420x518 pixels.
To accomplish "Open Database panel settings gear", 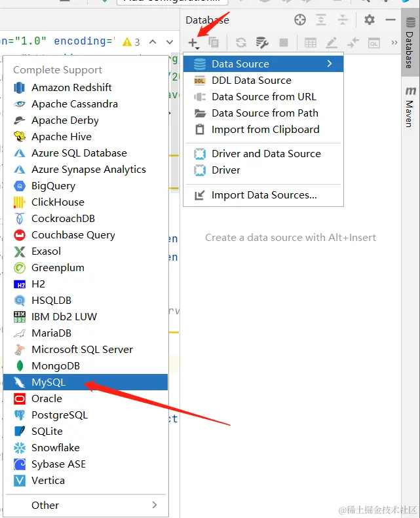I will click(x=370, y=20).
